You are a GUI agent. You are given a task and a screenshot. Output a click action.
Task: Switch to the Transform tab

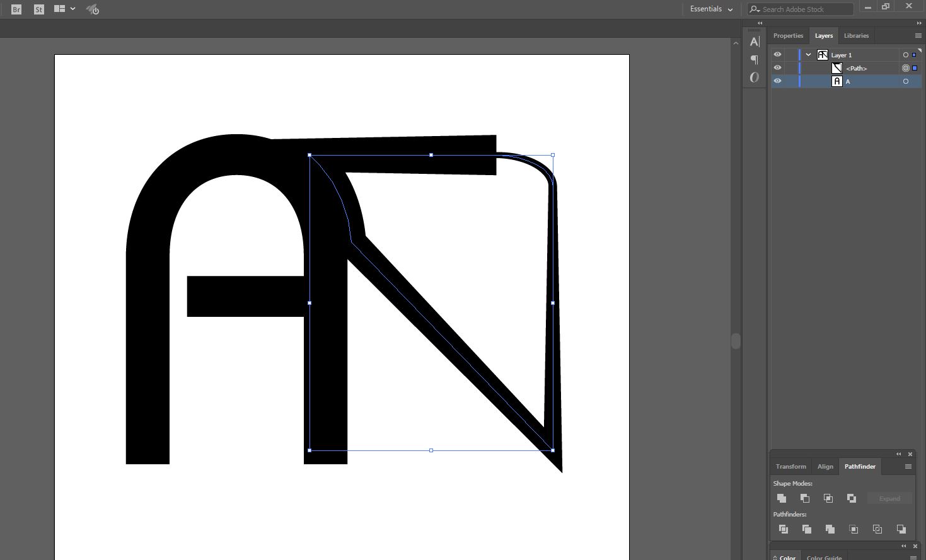(790, 467)
